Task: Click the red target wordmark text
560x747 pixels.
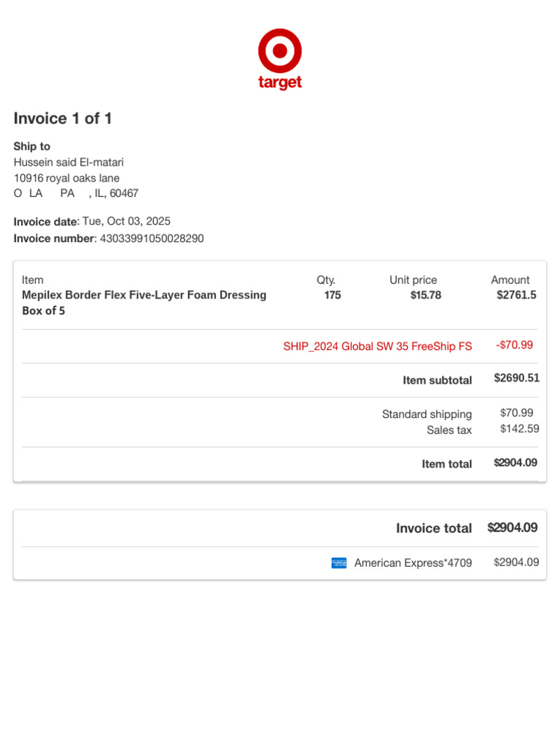Action: [x=280, y=82]
